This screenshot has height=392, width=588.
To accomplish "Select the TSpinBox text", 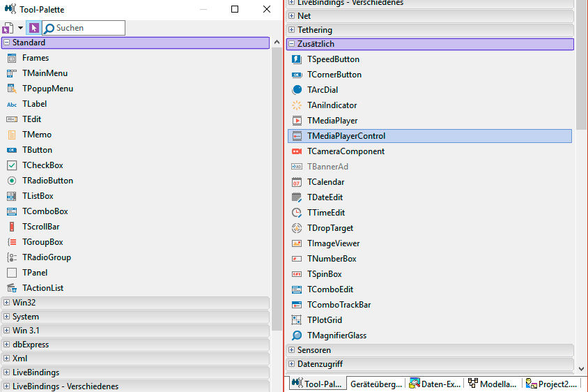I will [325, 274].
